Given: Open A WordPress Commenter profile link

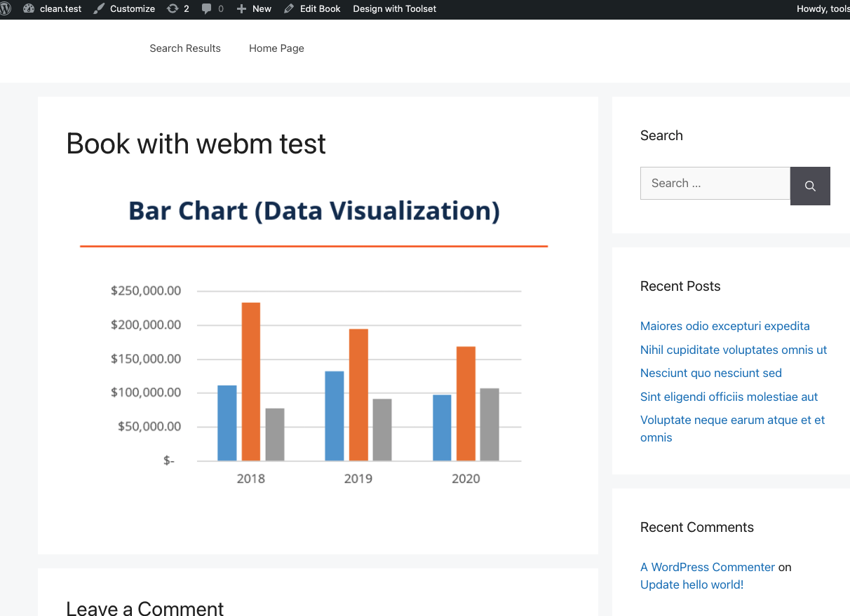Looking at the screenshot, I should (x=708, y=567).
